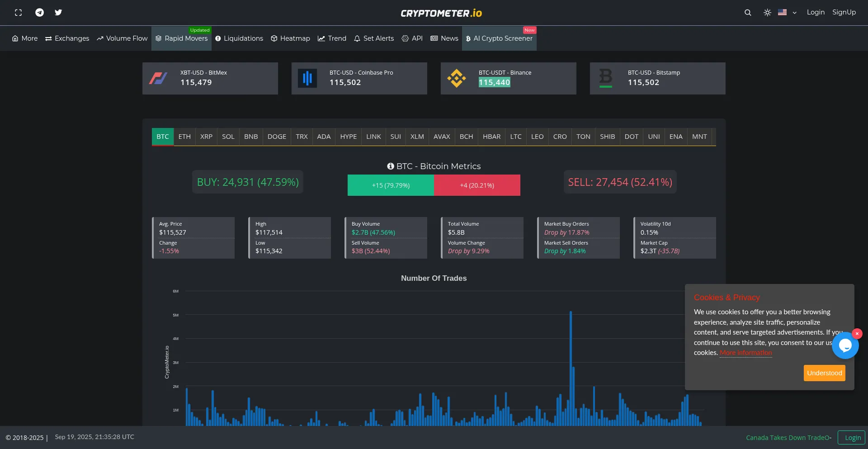Click SignUp in the header

click(844, 12)
